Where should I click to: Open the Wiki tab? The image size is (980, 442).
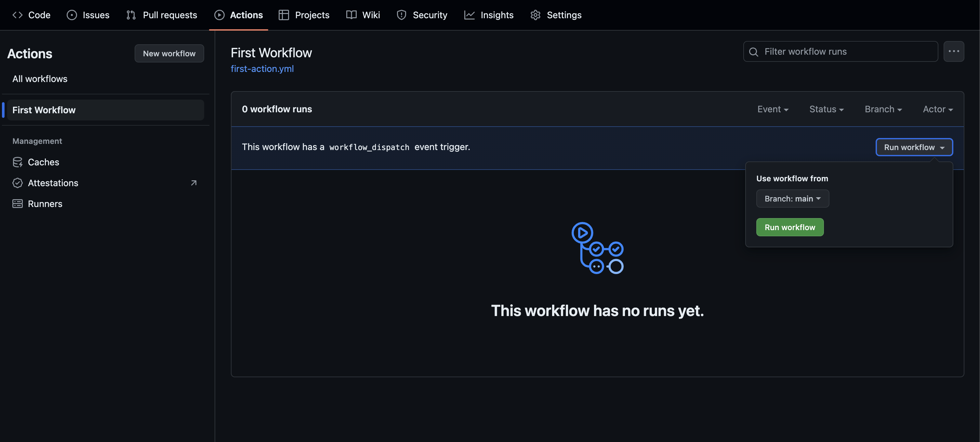pos(363,15)
